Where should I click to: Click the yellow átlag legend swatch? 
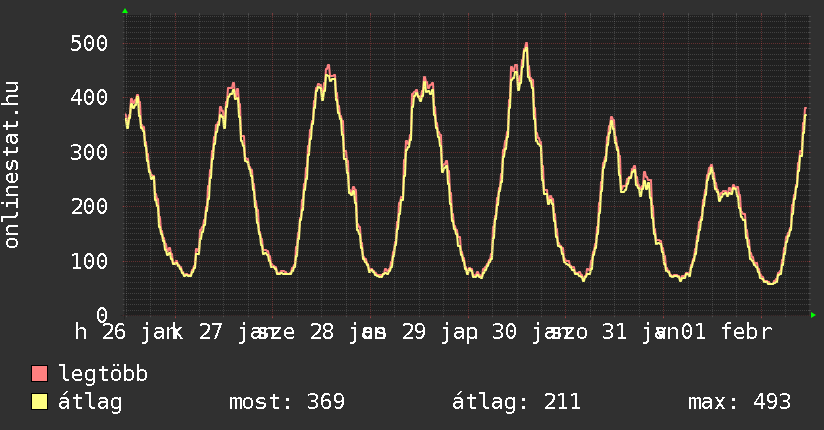coord(40,402)
